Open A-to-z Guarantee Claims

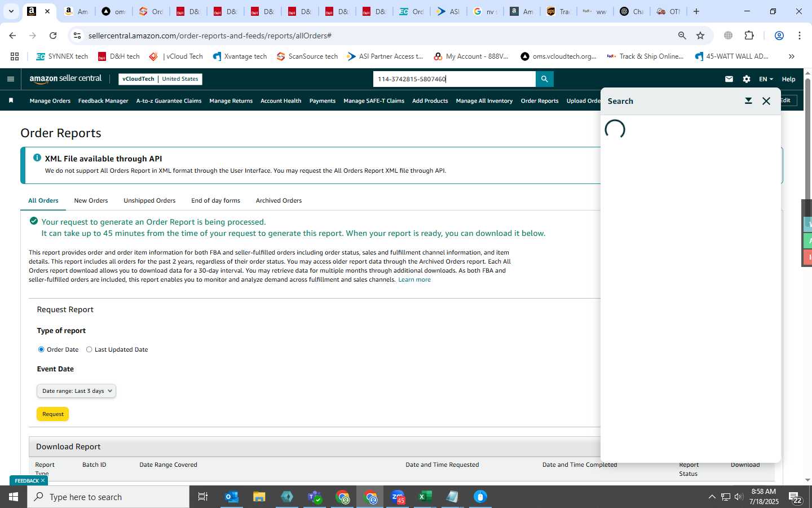(169, 101)
